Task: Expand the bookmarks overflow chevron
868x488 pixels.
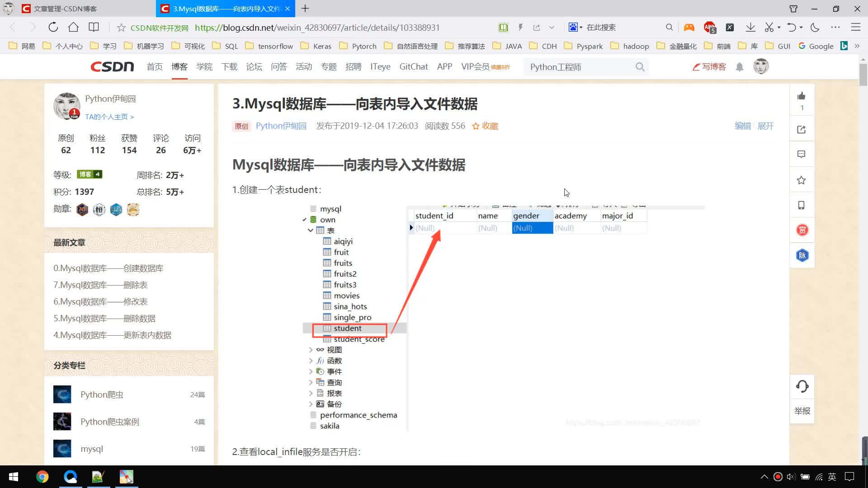Action: [x=857, y=46]
